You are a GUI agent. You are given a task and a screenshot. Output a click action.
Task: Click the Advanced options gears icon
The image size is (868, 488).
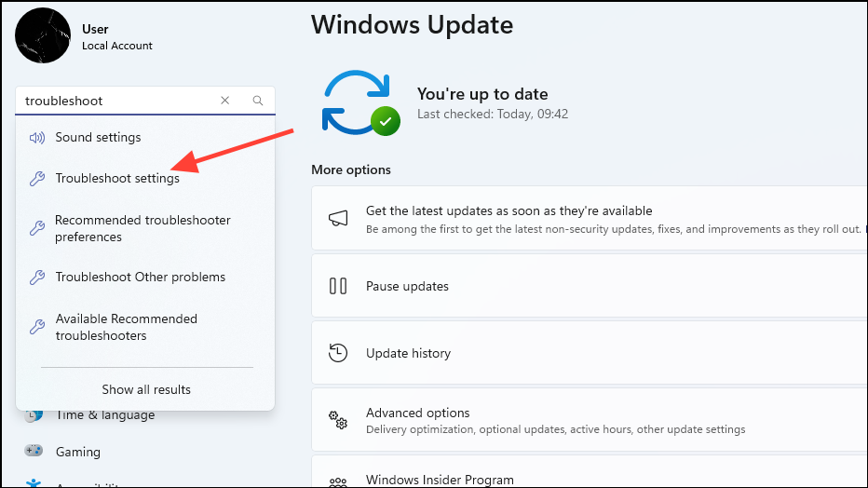click(338, 420)
